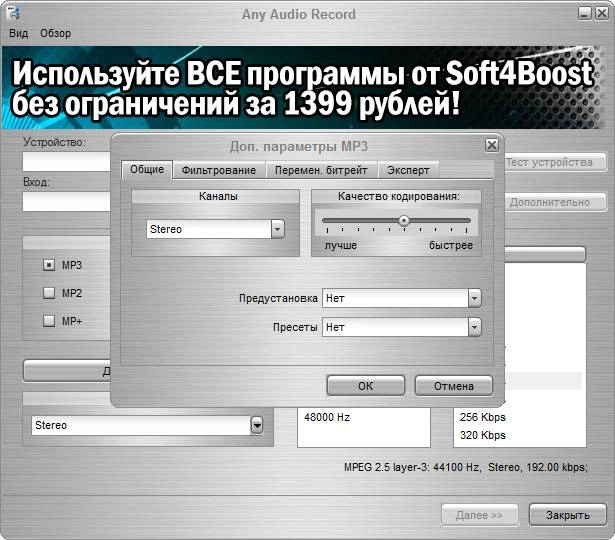Confirm with the OK button
Viewport: 615px width, 540px height.
click(366, 386)
